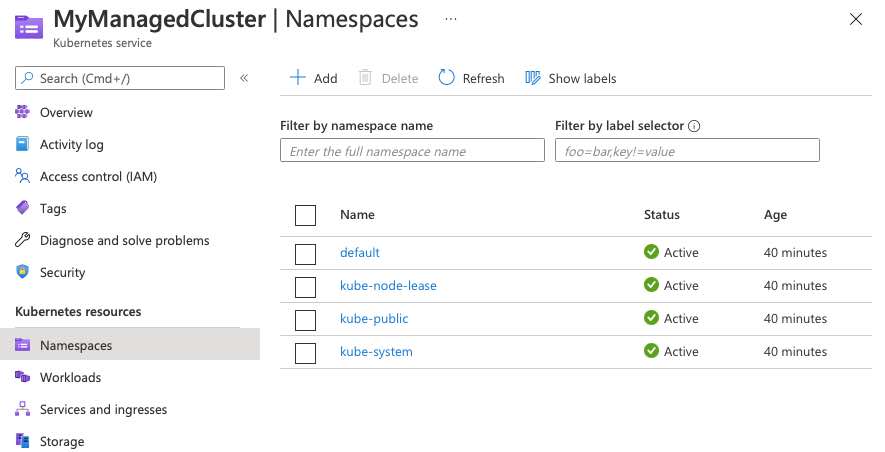Click the wrench Diagnose icon
Image resolution: width=885 pixels, height=452 pixels.
pos(22,240)
